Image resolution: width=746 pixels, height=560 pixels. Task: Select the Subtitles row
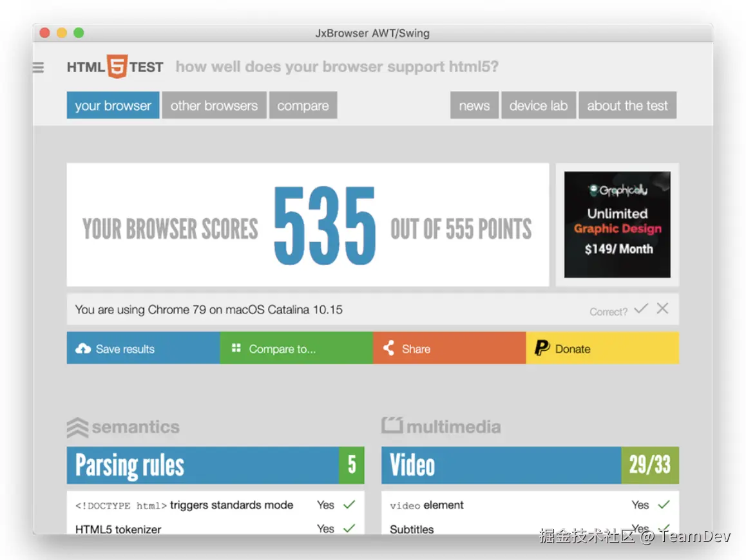pyautogui.click(x=530, y=527)
